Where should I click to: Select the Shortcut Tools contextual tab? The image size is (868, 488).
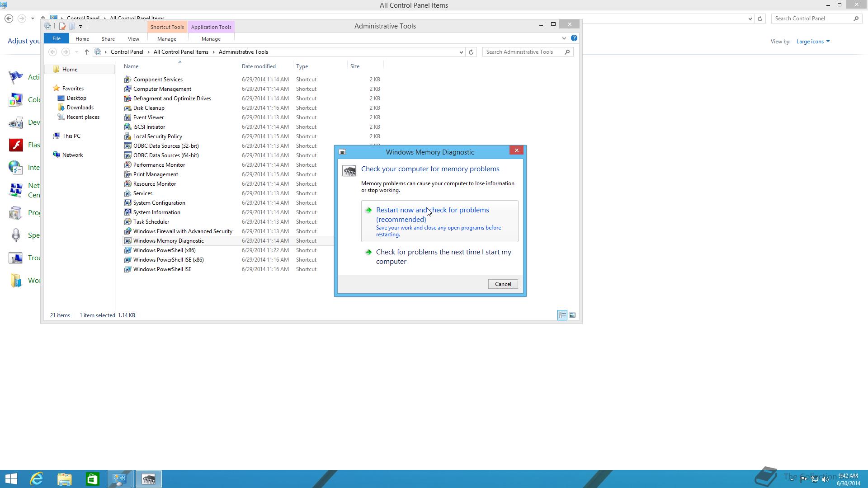click(x=167, y=27)
